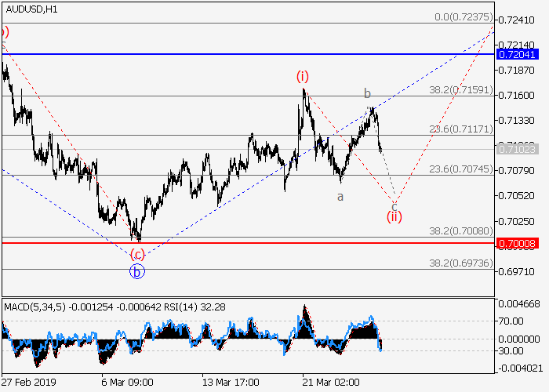Select the red (i) wave label

click(x=303, y=76)
